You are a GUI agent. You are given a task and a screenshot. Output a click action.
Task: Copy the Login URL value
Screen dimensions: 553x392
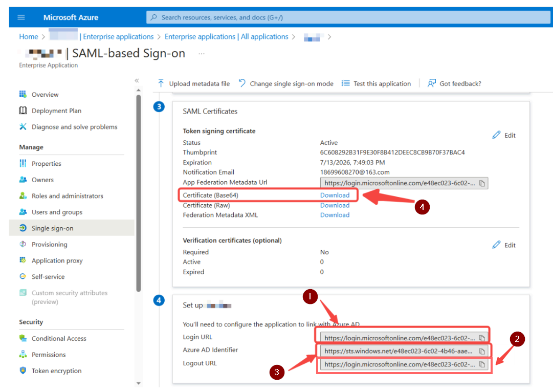point(482,338)
